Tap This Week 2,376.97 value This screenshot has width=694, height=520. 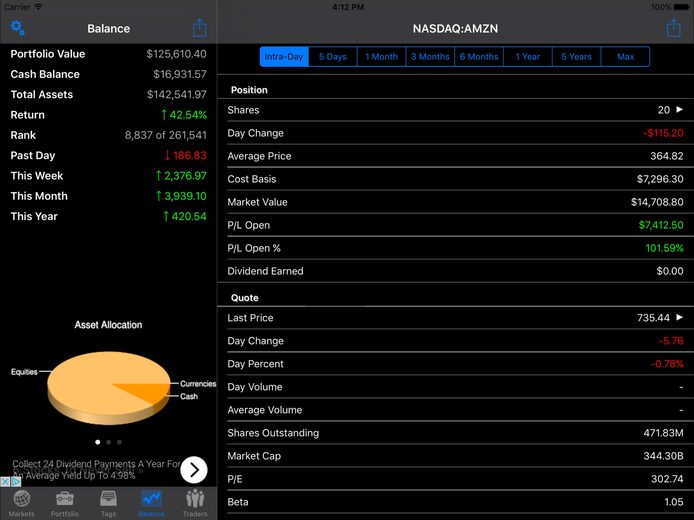181,176
